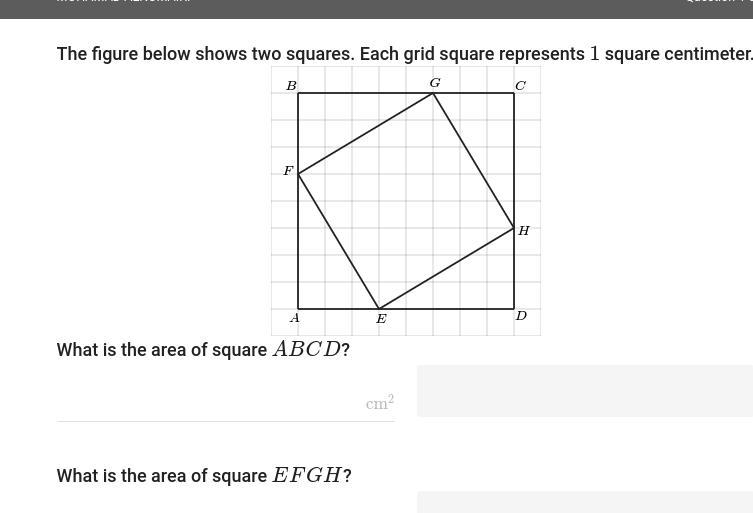Click vertex label A in the figure
The image size is (753, 513).
tap(294, 318)
